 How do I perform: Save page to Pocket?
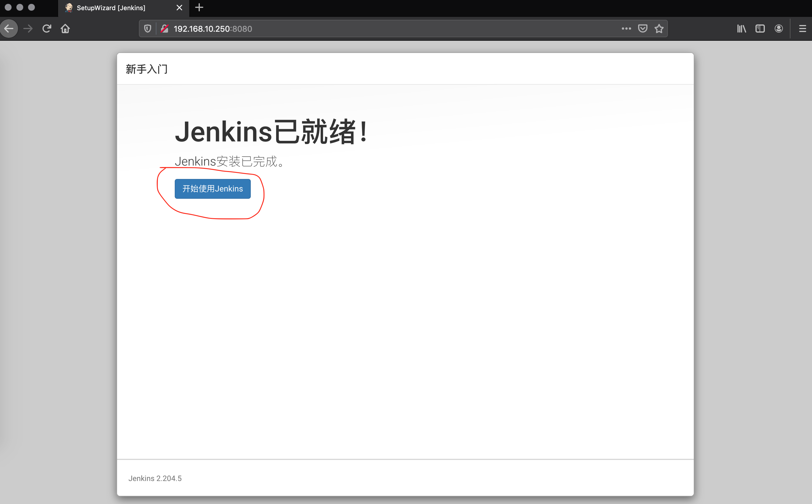point(642,29)
